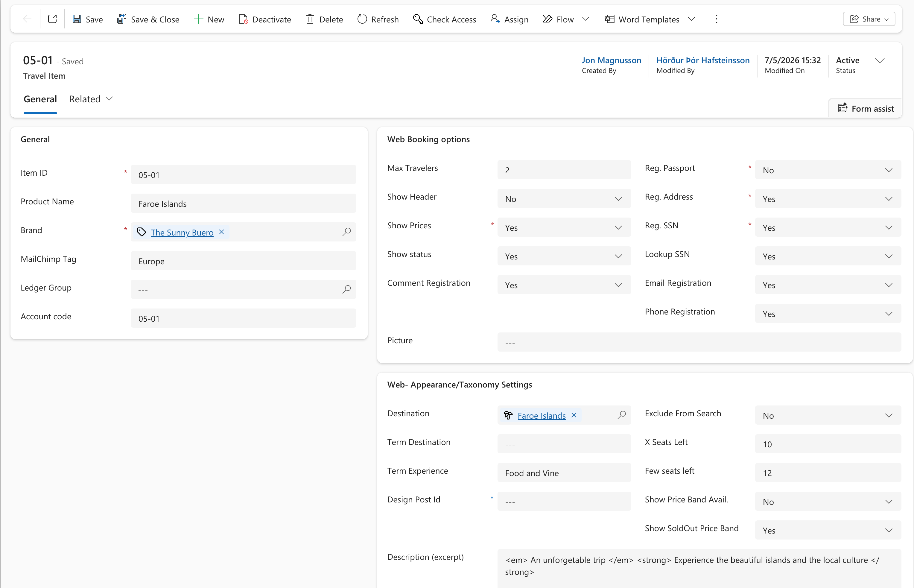Screen dimensions: 914x588
Task: Open the Faroe Islands destination link
Action: click(542, 416)
